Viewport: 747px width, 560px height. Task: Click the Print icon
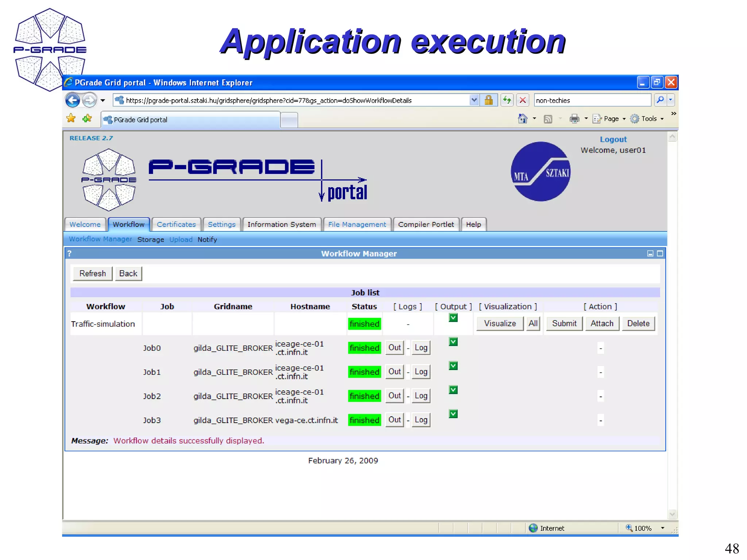[574, 119]
